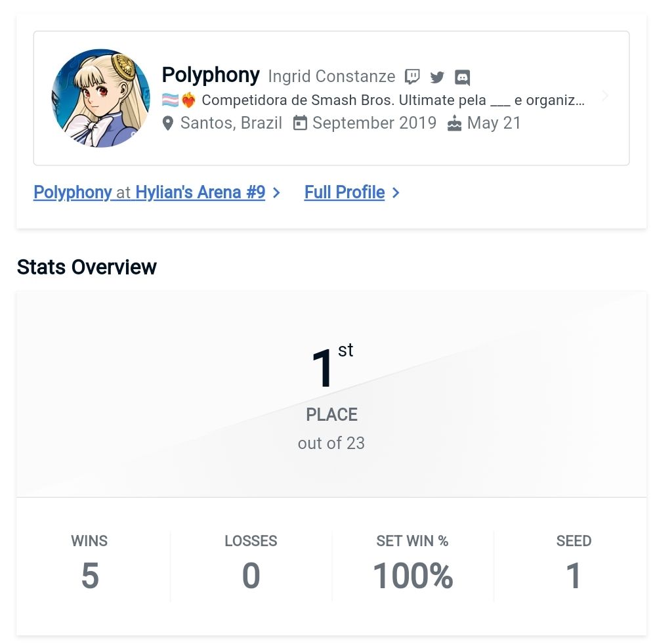
Task: Open Polyphony's Discord icon
Action: tap(462, 77)
